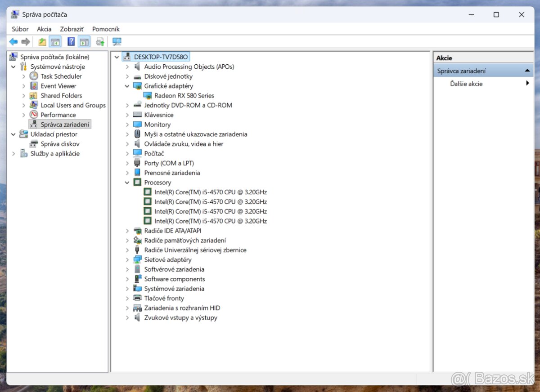Click the Show/Hide Console Tree toolbar icon

pos(55,42)
